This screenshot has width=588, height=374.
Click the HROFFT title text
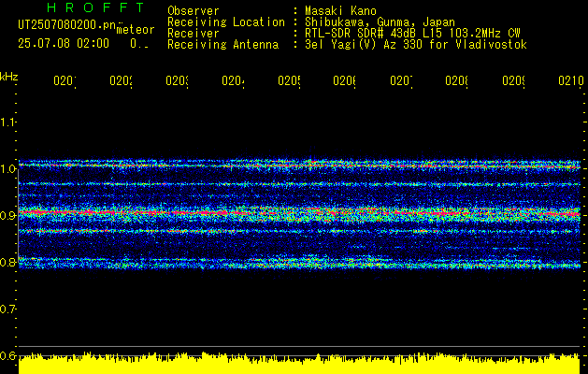[x=95, y=7]
